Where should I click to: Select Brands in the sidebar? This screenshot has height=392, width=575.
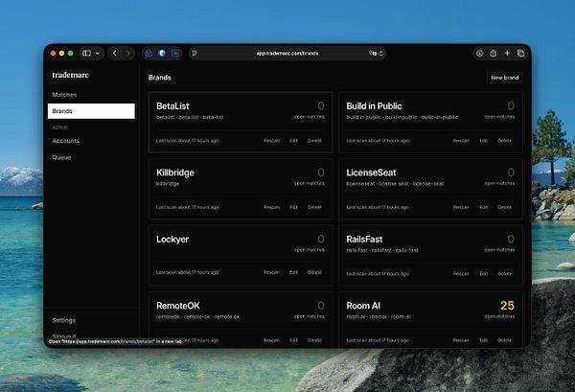click(91, 111)
